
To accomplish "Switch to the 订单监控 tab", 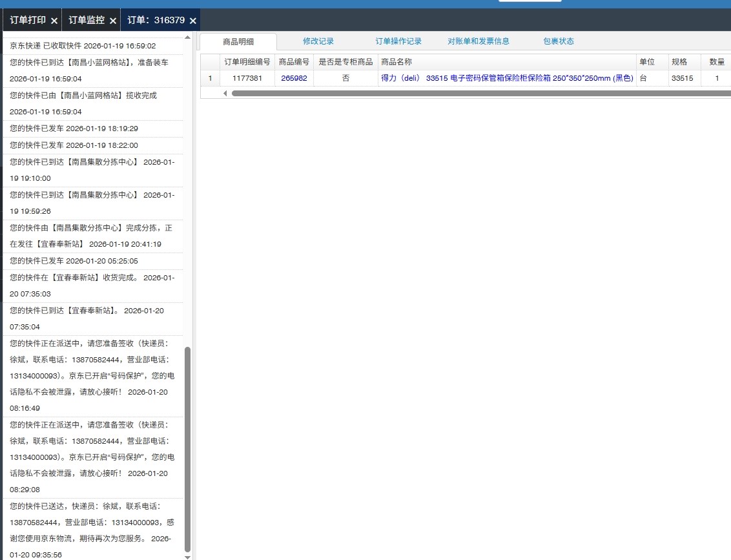I will [x=87, y=20].
